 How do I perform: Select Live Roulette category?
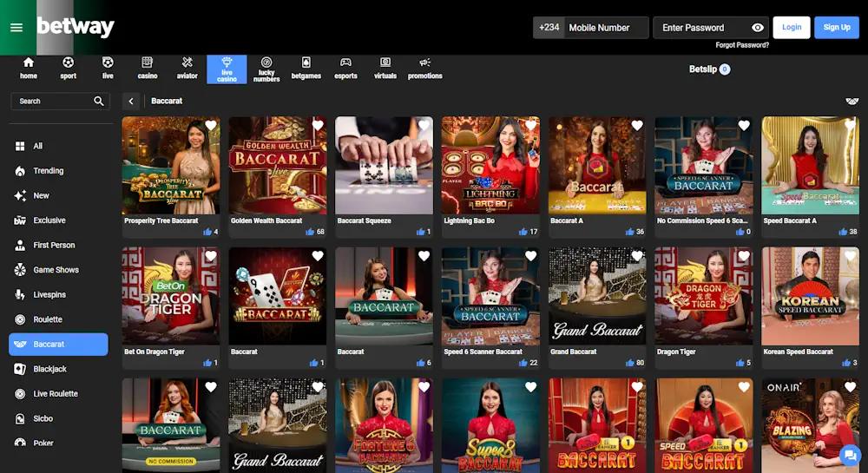[59, 394]
